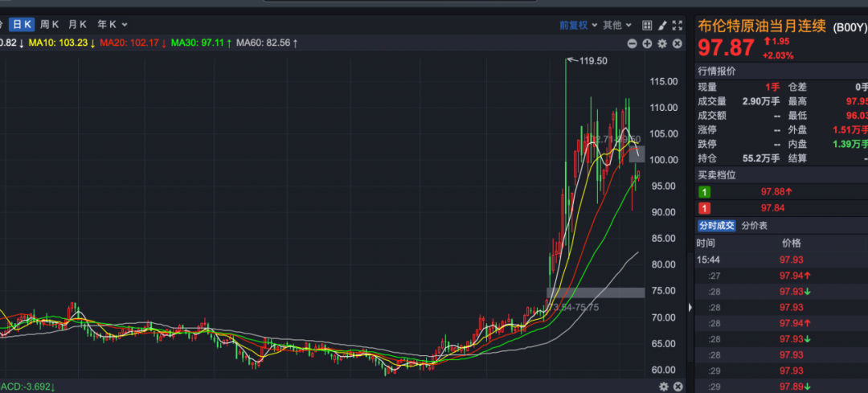Open the 前复权 adjustment dropdown
The width and height of the screenshot is (868, 393).
pyautogui.click(x=578, y=25)
